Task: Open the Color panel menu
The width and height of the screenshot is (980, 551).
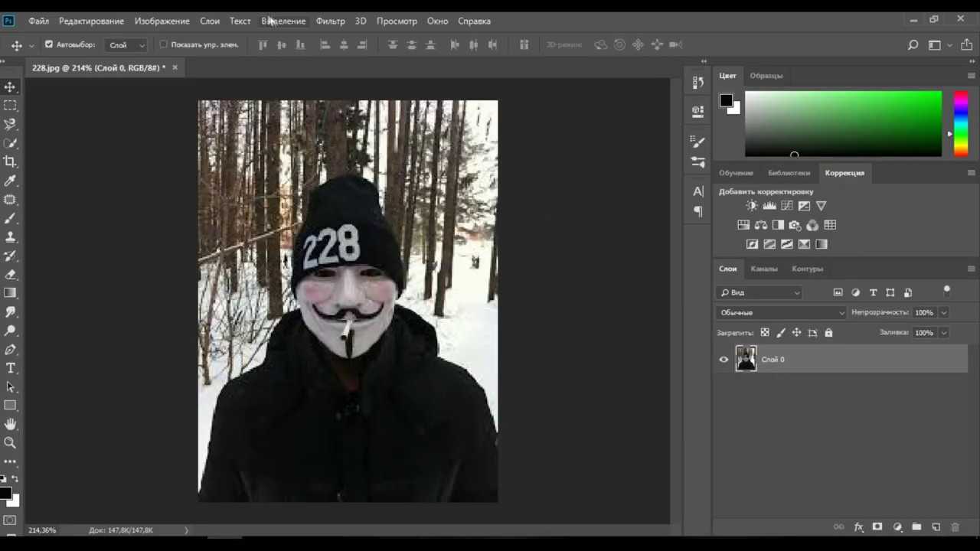Action: click(971, 76)
